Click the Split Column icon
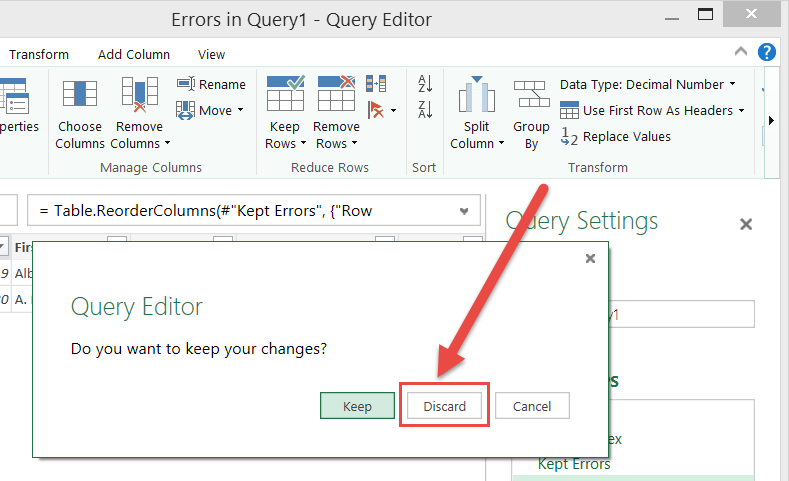Screen dimensions: 789x481 477,97
